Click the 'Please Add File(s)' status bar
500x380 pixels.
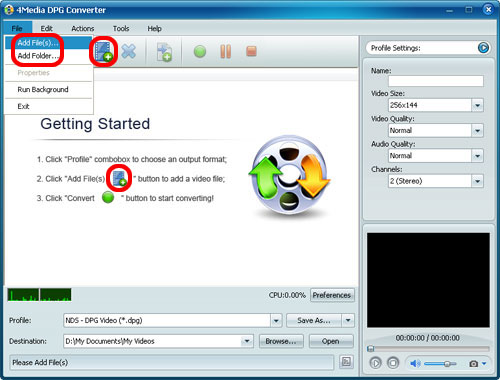coord(172,362)
